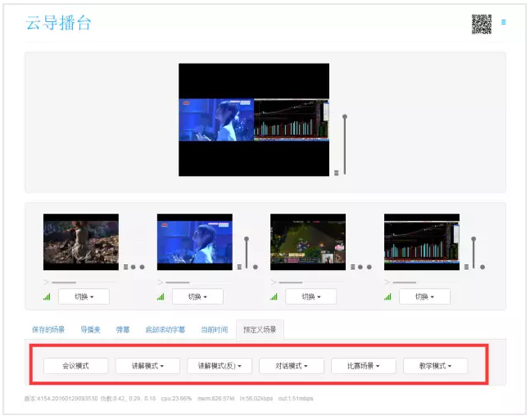This screenshot has height=420, width=530.
Task: Click signal strength icon under concert video
Action: [161, 296]
